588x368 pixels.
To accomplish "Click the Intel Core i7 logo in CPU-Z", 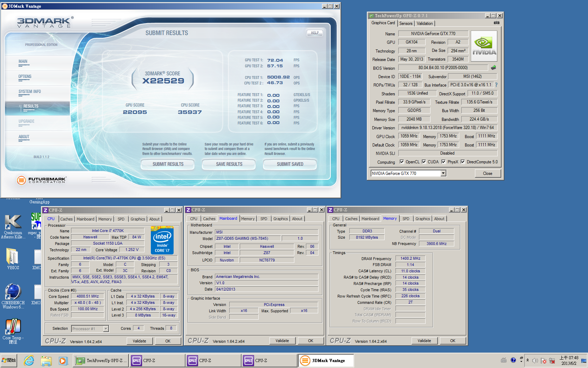I will coord(162,240).
